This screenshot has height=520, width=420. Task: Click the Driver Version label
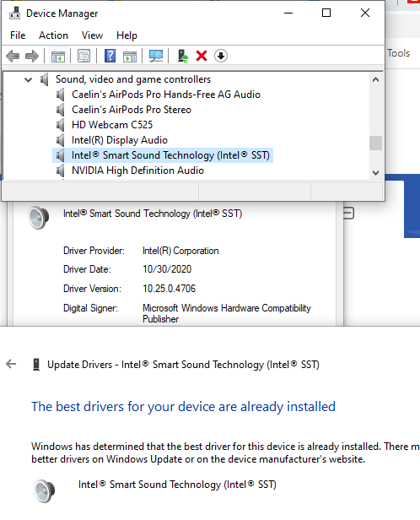pos(92,289)
